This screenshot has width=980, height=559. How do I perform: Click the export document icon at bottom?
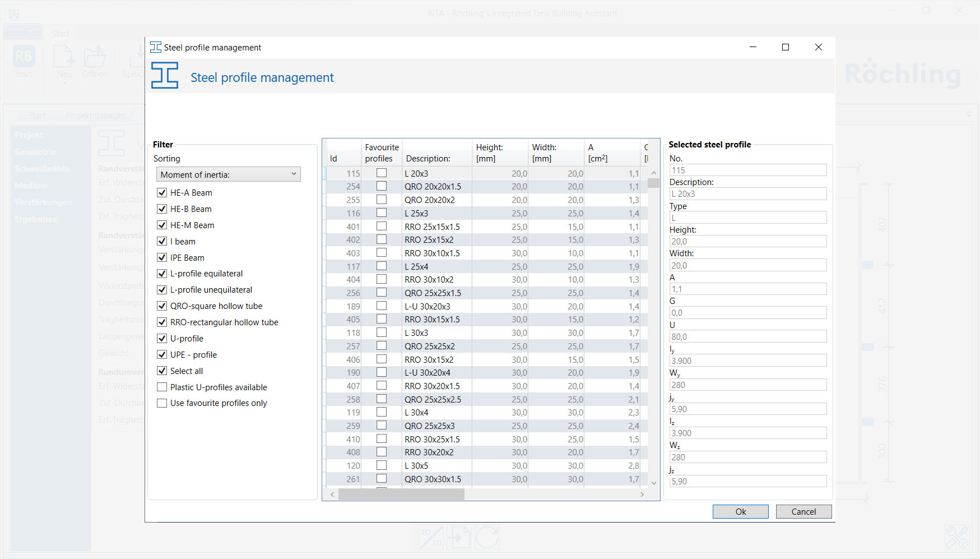pos(458,537)
